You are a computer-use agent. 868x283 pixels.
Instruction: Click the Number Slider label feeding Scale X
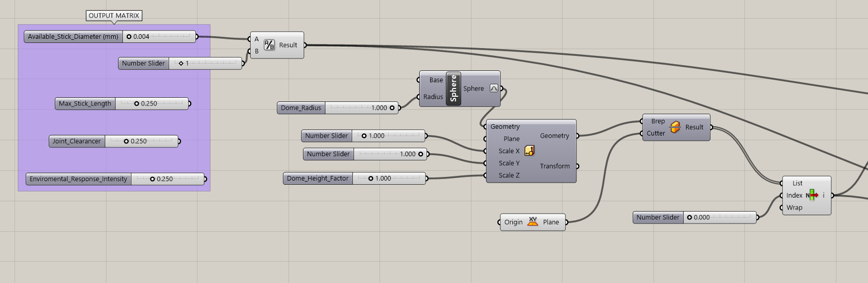point(326,136)
